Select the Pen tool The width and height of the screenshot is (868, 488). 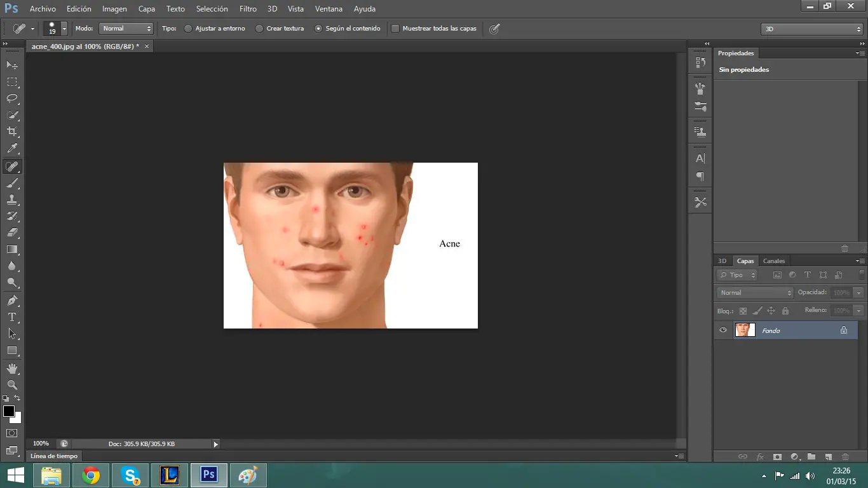12,300
